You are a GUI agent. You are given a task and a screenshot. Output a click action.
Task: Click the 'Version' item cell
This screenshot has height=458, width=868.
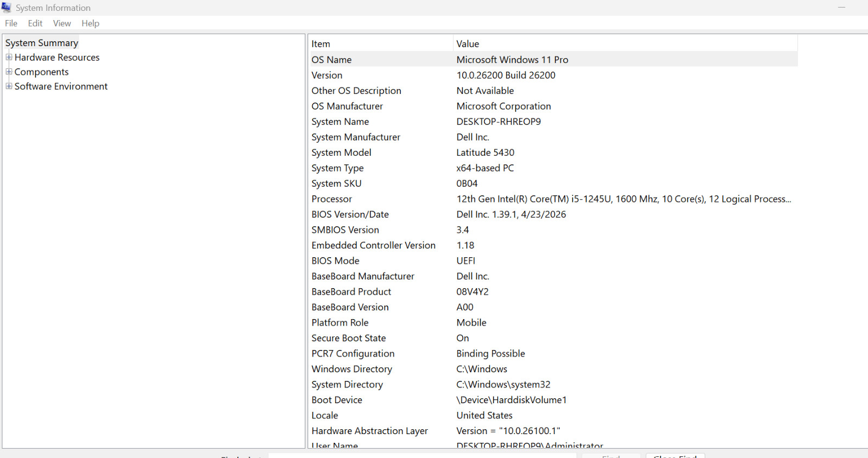(327, 75)
